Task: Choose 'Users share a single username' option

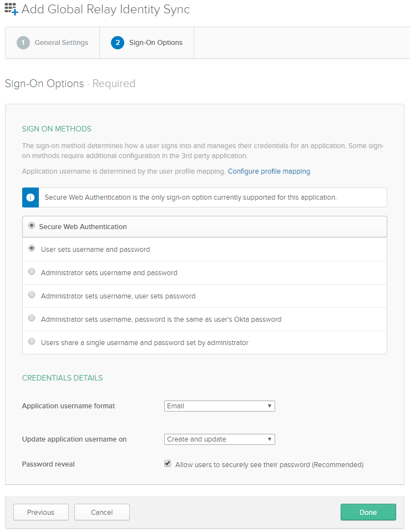Action: click(x=32, y=341)
